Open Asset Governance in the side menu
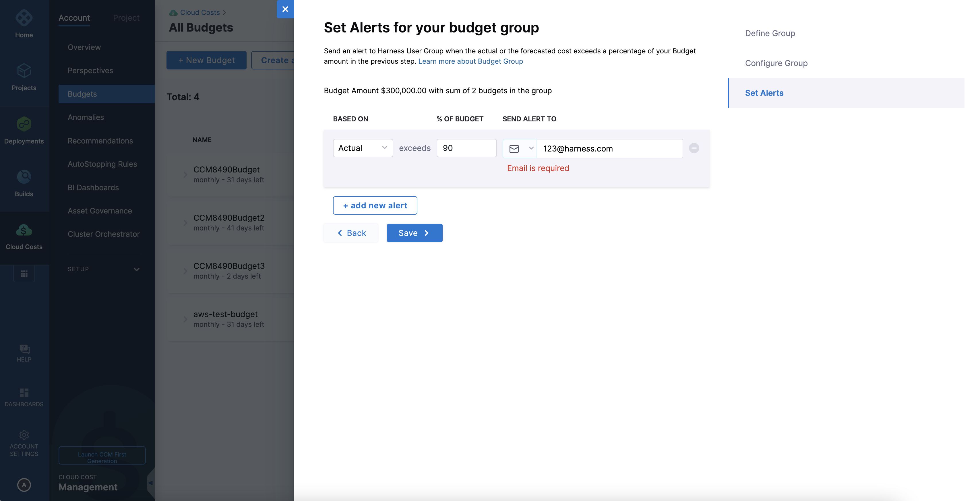The height and width of the screenshot is (501, 980). tap(100, 211)
